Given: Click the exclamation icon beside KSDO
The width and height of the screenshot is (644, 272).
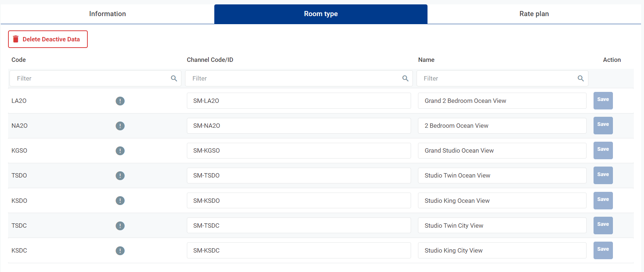Looking at the screenshot, I should pos(120,201).
